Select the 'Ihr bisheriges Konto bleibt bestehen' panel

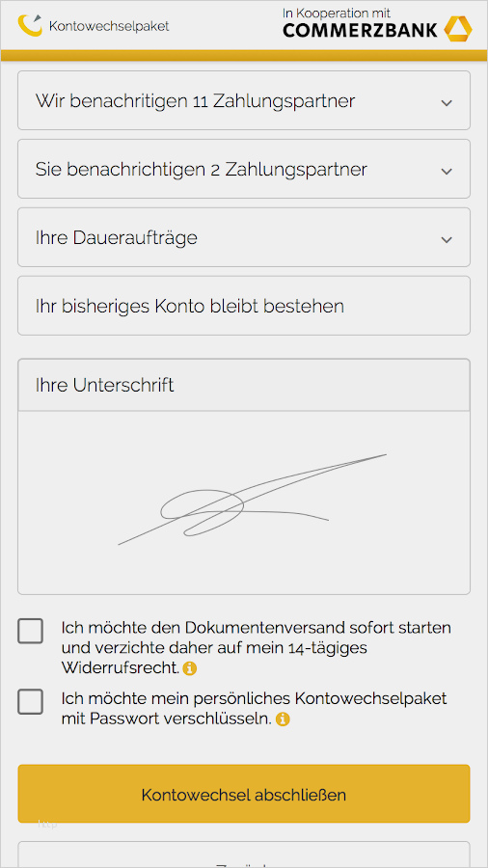coord(244,306)
